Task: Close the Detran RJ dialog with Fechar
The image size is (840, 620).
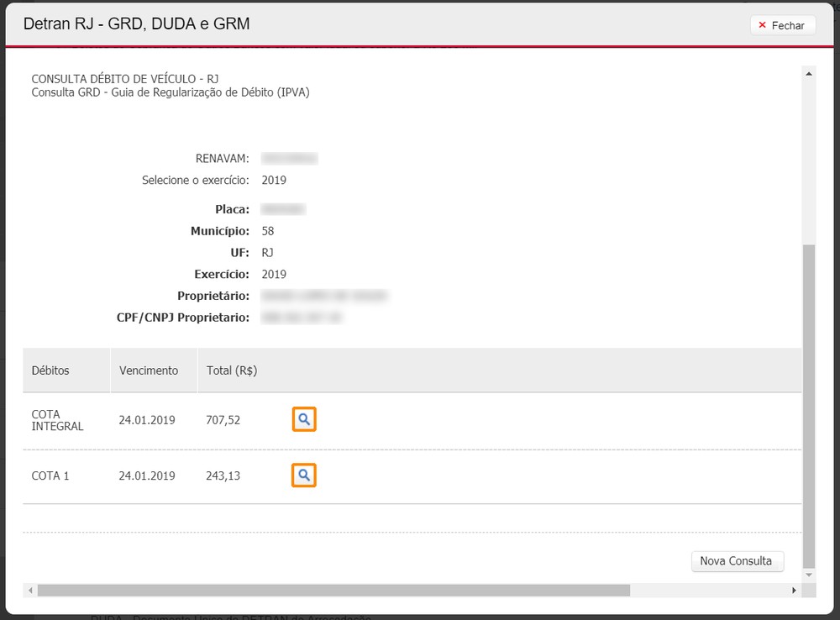Action: click(782, 25)
